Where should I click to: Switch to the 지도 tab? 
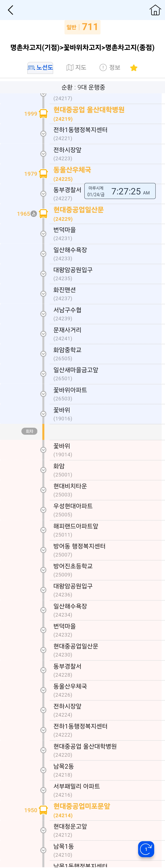tap(76, 67)
